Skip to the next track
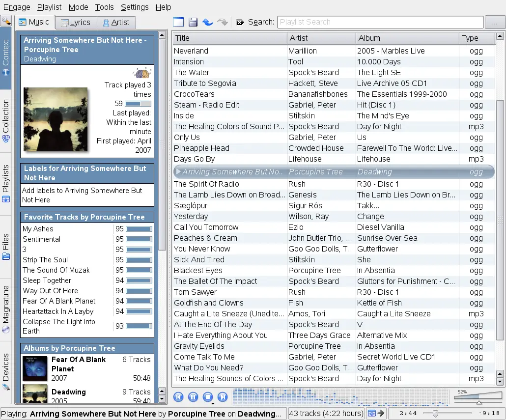This screenshot has width=506, height=420. pos(223,397)
